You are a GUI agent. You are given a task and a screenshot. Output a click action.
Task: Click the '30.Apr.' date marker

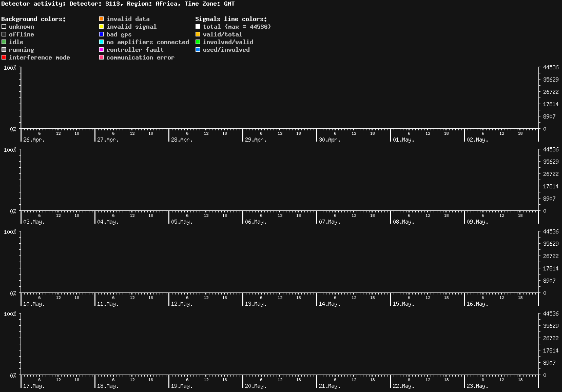[x=330, y=140]
